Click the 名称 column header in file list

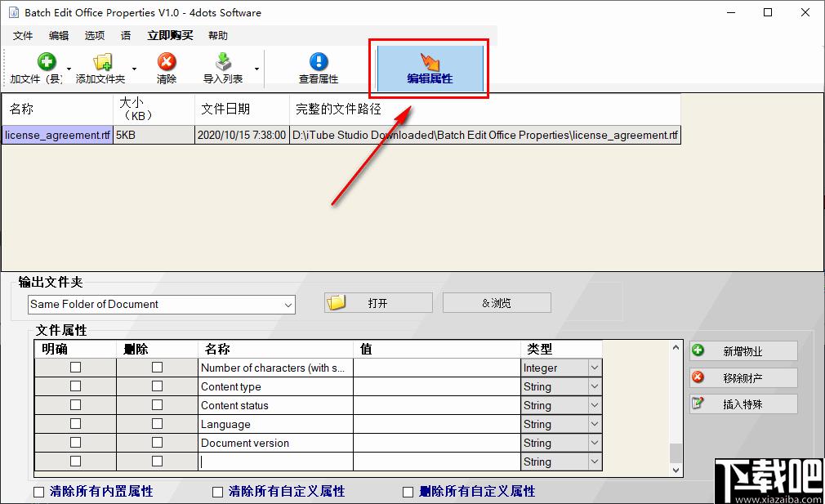pos(57,109)
